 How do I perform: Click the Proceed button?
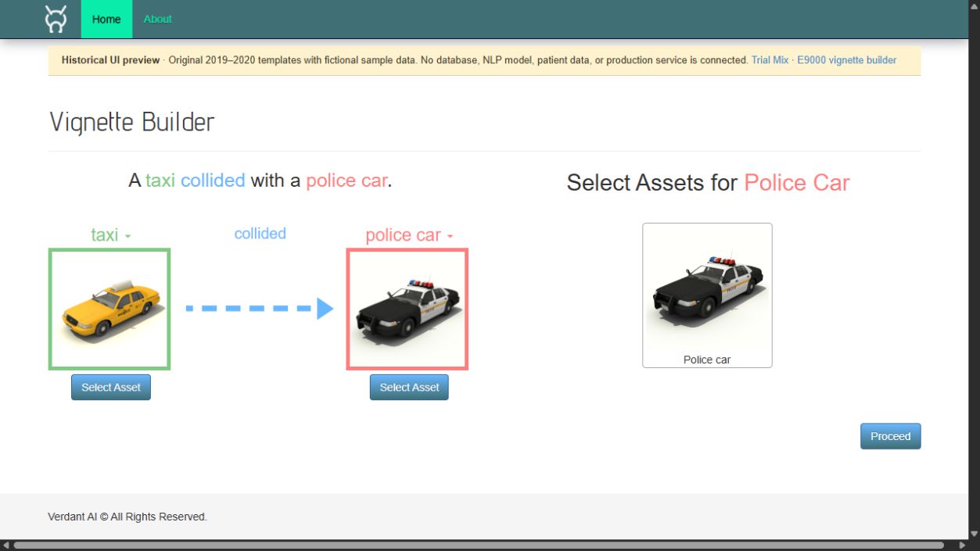pyautogui.click(x=890, y=436)
